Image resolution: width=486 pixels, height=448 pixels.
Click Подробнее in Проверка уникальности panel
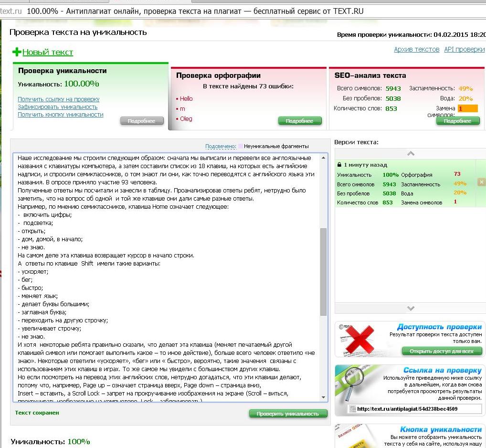click(x=142, y=121)
